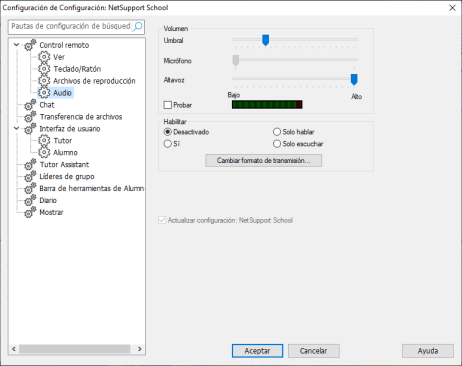Image resolution: width=462 pixels, height=366 pixels.
Task: Click the gears icon for Transferencia de archivos
Action: pos(30,117)
